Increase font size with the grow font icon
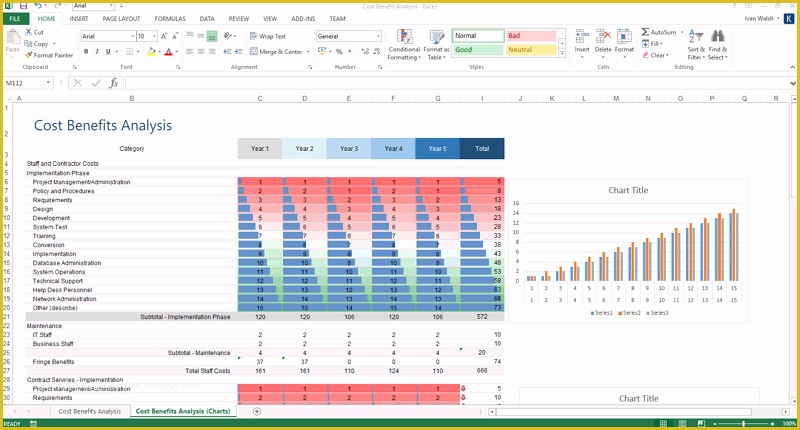Viewport: 800px width, 430px height. [164, 36]
